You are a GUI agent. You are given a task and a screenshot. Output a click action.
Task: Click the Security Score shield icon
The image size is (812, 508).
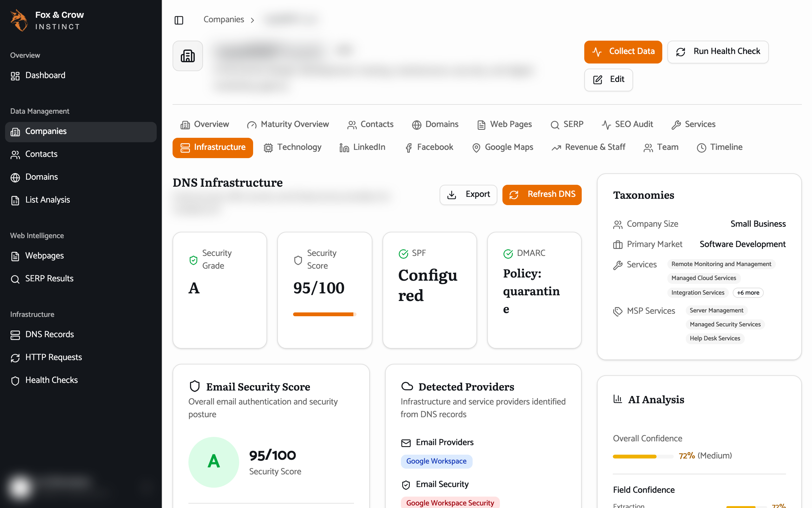pos(298,260)
